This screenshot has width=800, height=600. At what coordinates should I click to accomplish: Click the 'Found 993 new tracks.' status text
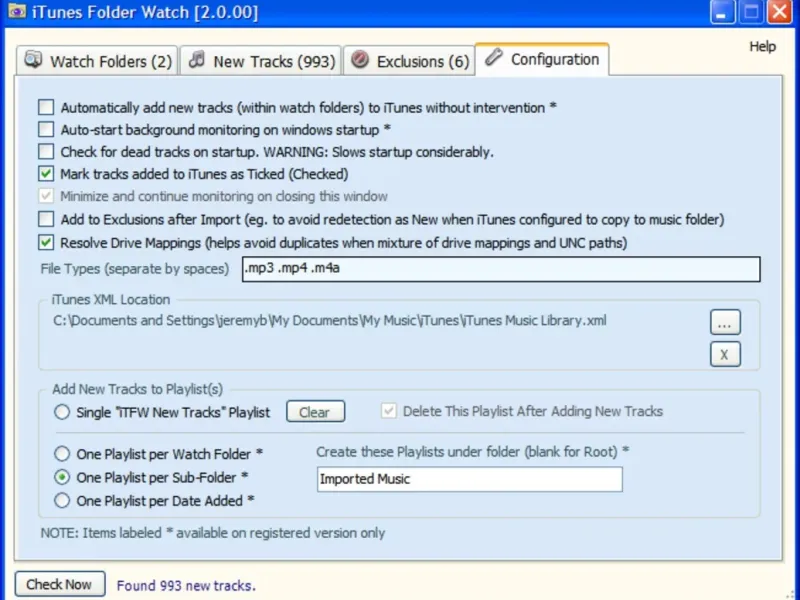point(186,586)
